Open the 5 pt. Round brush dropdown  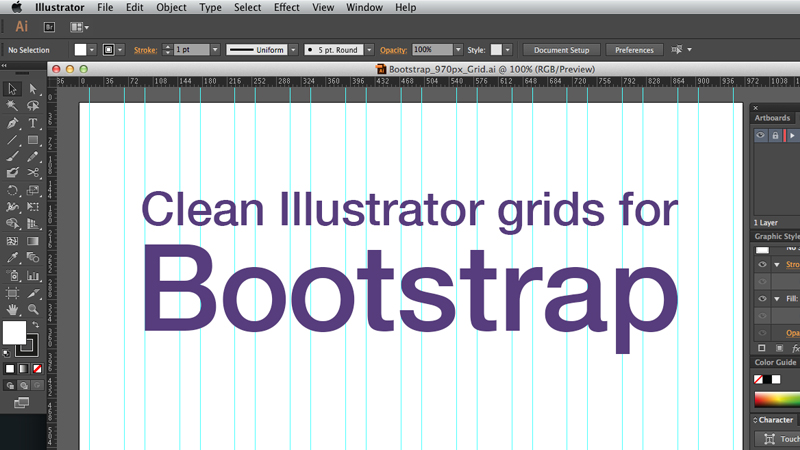(369, 50)
